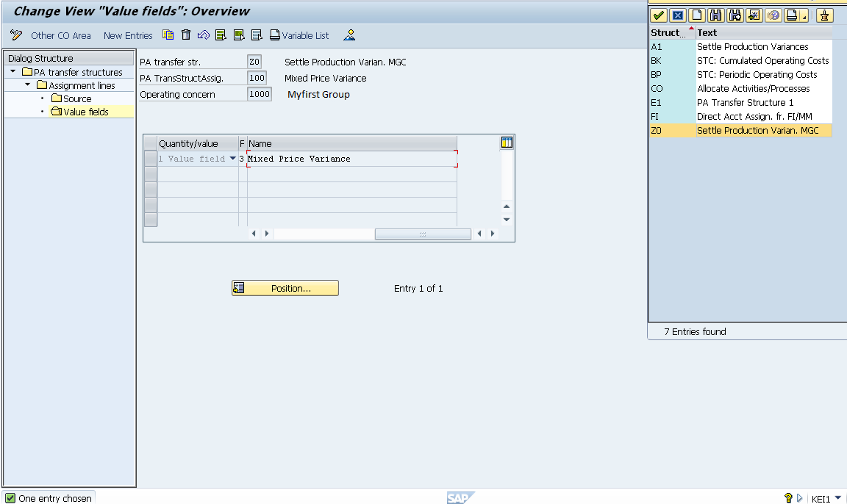Click the Find binoculars icon in the popup
This screenshot has height=504, width=847.
point(715,15)
